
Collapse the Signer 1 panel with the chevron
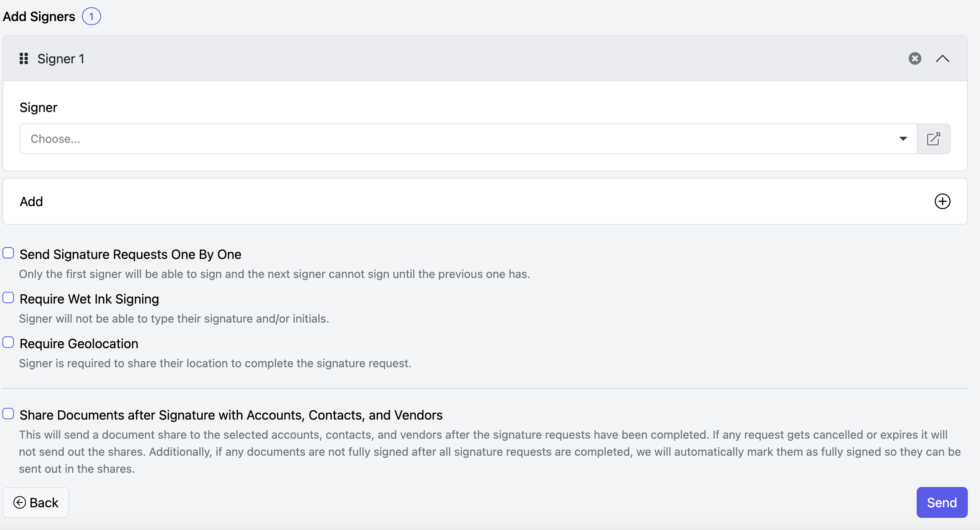(942, 58)
